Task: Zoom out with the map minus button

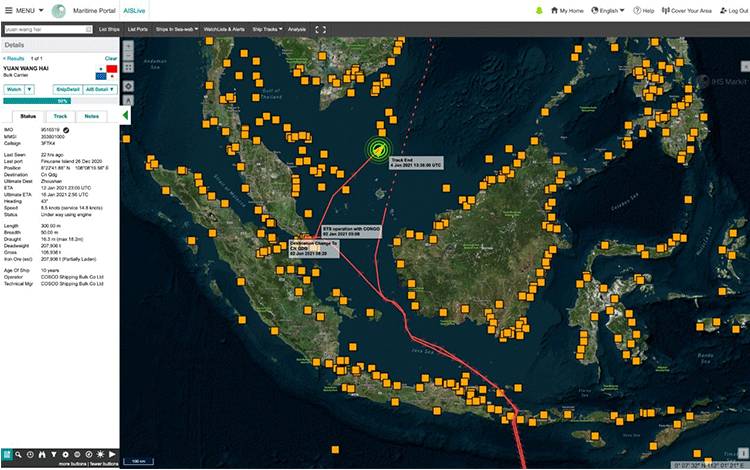Action: tap(128, 56)
